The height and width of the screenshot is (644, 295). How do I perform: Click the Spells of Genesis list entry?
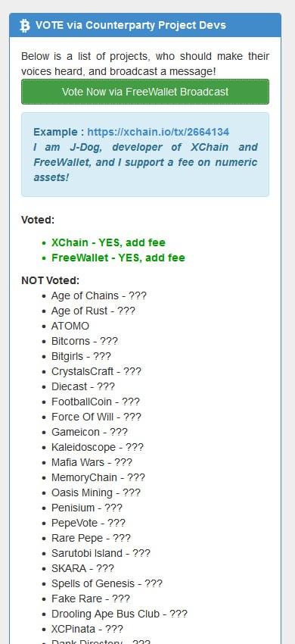coord(107,583)
